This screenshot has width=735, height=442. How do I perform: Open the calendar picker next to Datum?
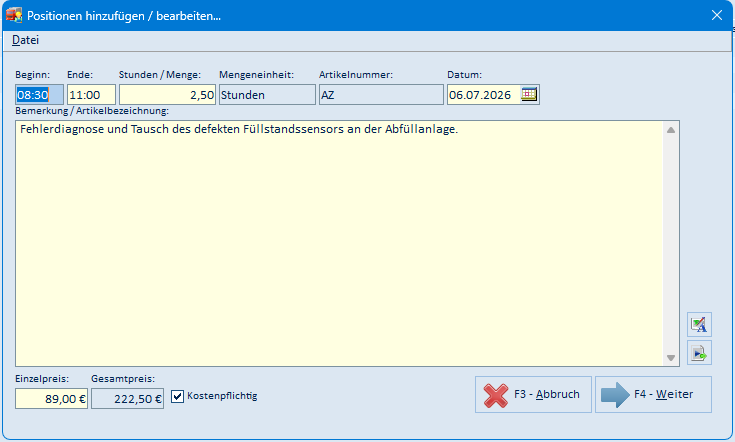point(529,94)
